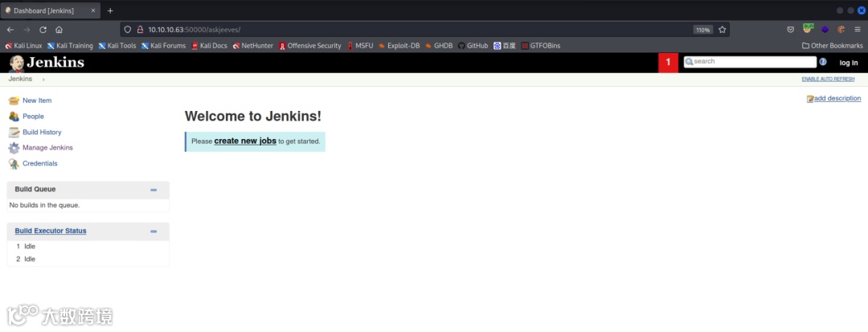This screenshot has height=332, width=868.
Task: Expand the Jenkins breadcrumb arrow
Action: click(43, 80)
